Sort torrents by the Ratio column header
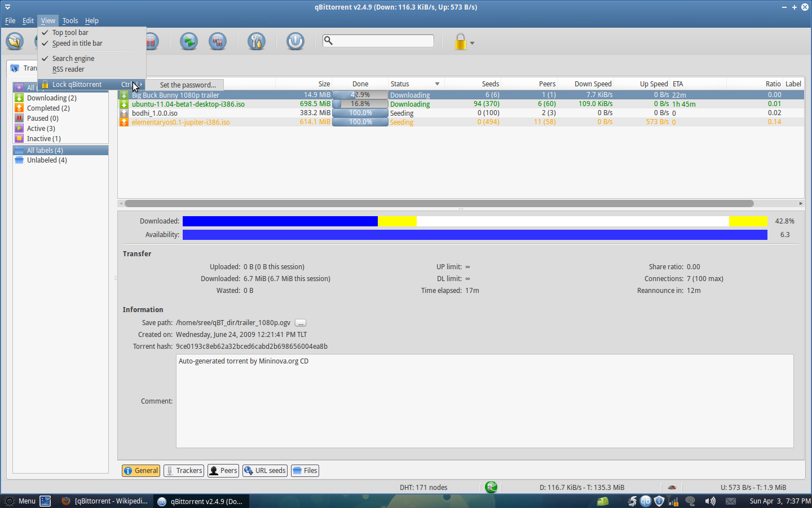The width and height of the screenshot is (812, 508). (x=754, y=84)
